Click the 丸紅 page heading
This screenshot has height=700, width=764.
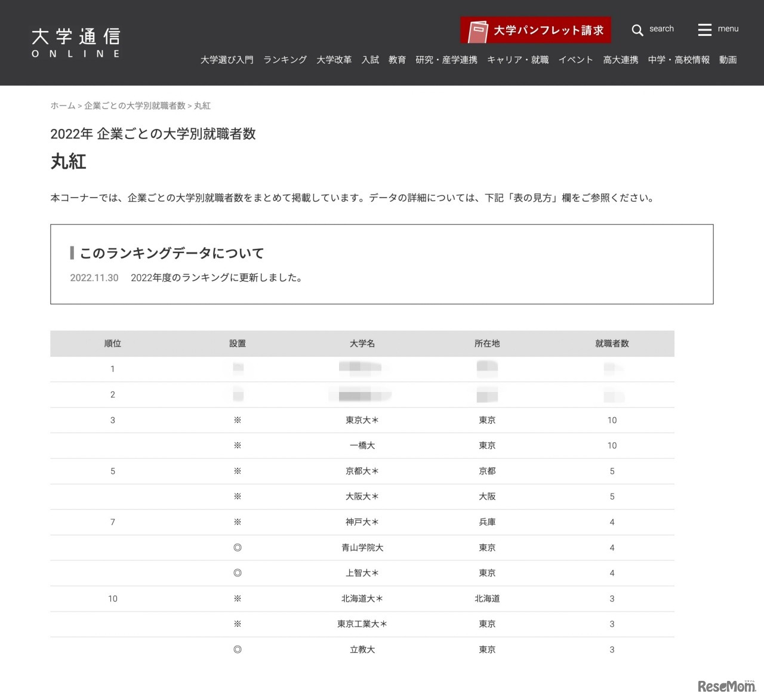[x=68, y=162]
